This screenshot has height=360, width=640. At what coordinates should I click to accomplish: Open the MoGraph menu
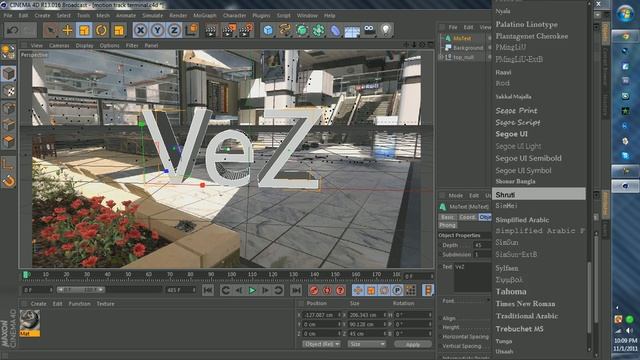[x=204, y=16]
